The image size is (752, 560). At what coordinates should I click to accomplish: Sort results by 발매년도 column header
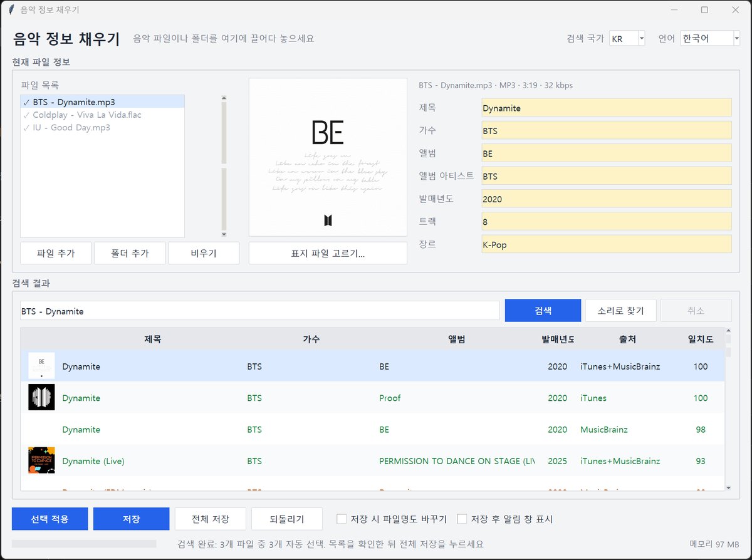pos(558,339)
